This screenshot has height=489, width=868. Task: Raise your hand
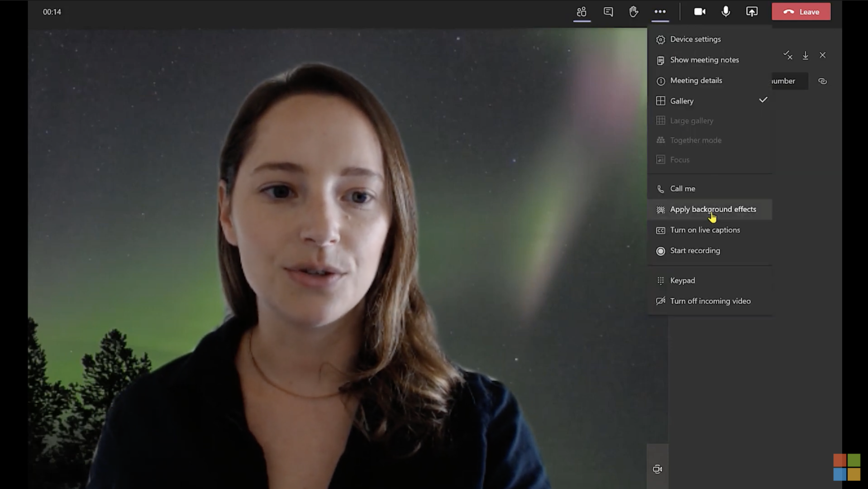633,12
